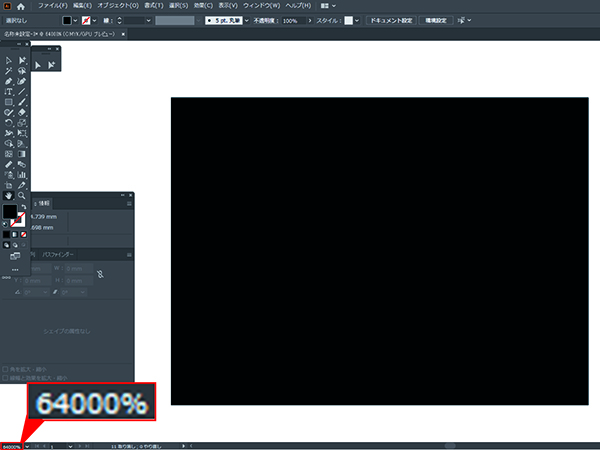The width and height of the screenshot is (600, 450).
Task: Set Color fill mode button
Action: 7,234
